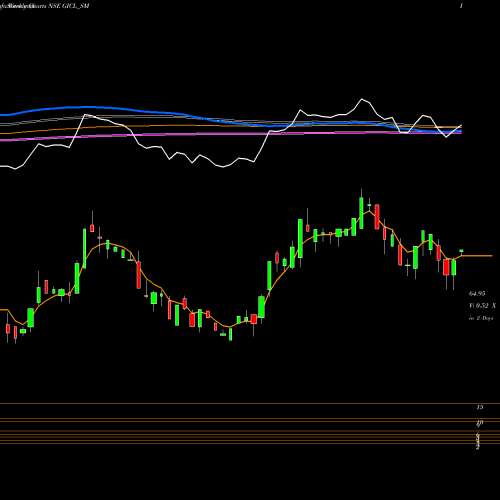The height and width of the screenshot is (500, 500).
Task: Click the highest peak of the white indicator line
Action: coord(362,99)
